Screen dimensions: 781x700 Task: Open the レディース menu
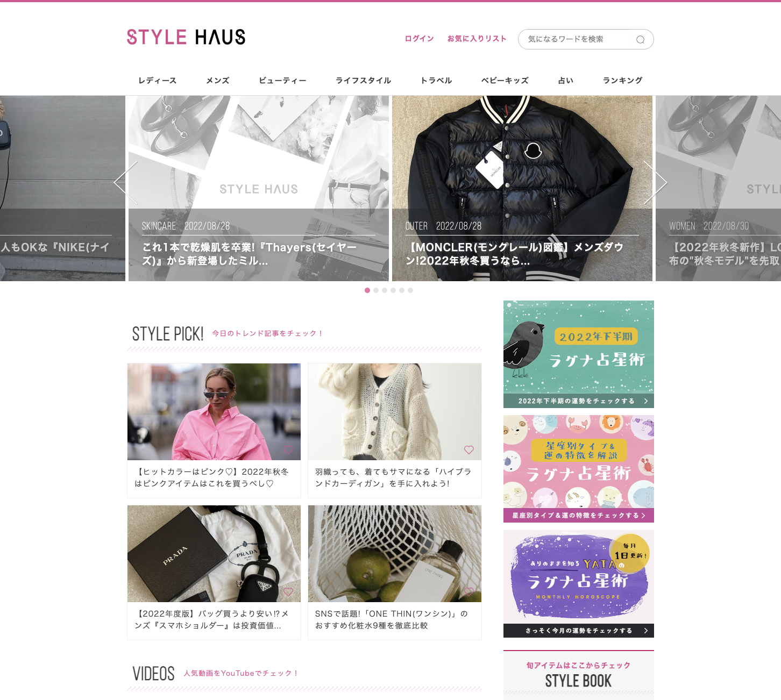(158, 81)
